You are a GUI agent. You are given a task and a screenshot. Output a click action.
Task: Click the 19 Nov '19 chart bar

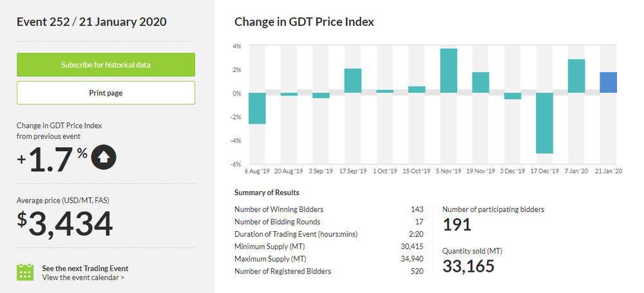pyautogui.click(x=480, y=82)
